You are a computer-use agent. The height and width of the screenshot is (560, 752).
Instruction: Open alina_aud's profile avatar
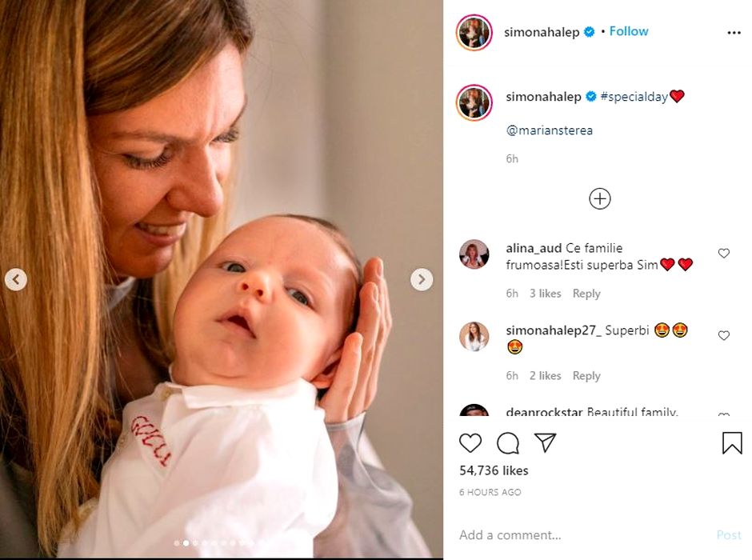pyautogui.click(x=474, y=254)
